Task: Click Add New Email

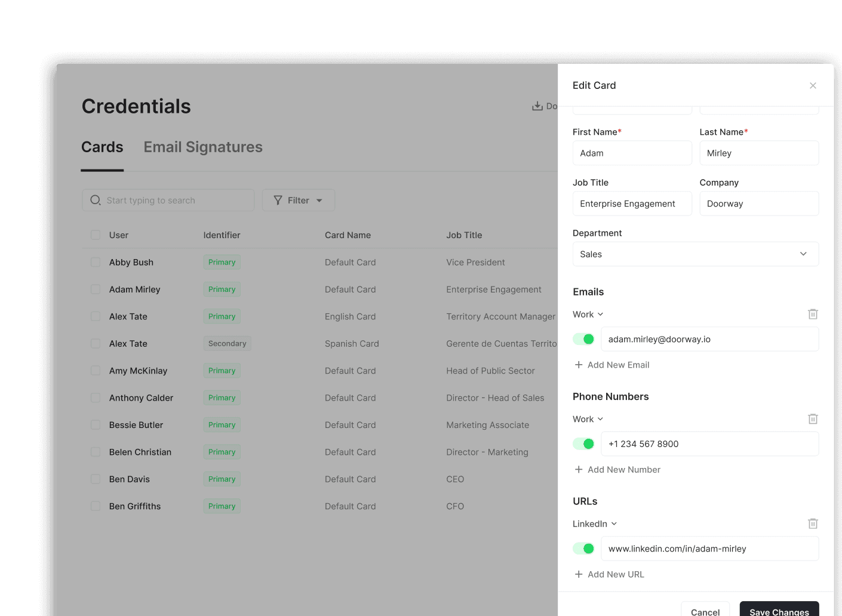Action: (612, 365)
